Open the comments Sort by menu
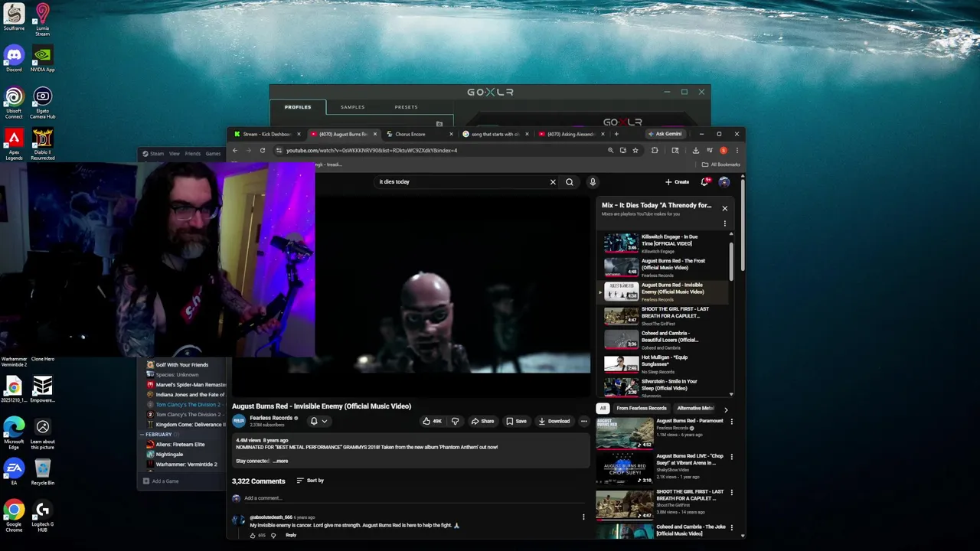Image resolution: width=980 pixels, height=551 pixels. click(310, 481)
